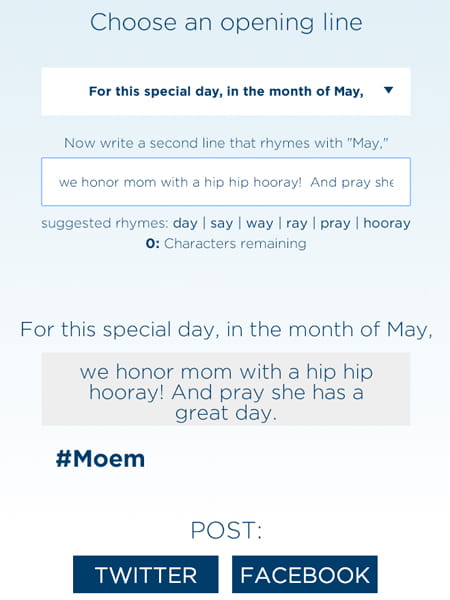Screen dimensions: 450x600
Task: Click the #Moem hashtag
Action: tap(100, 458)
